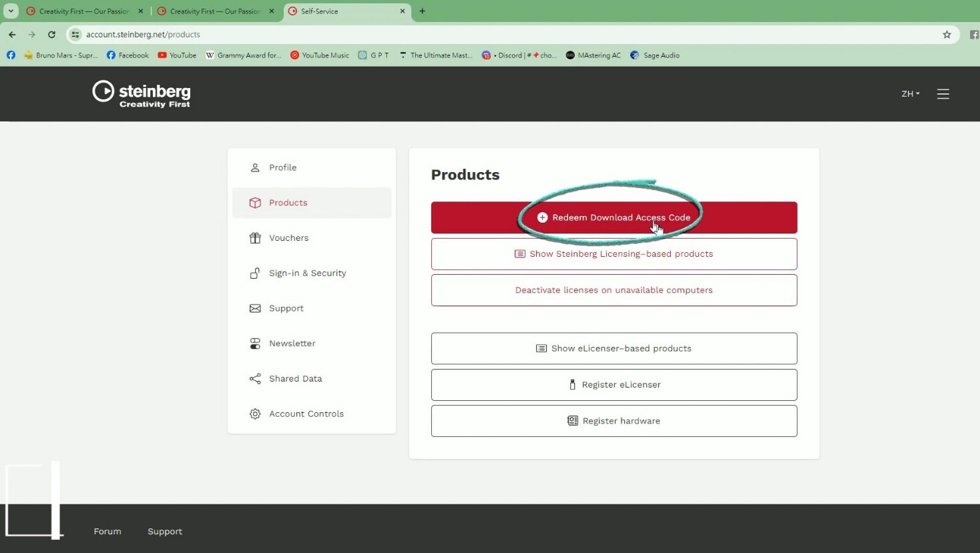Reload the page using refresh icon

click(51, 35)
